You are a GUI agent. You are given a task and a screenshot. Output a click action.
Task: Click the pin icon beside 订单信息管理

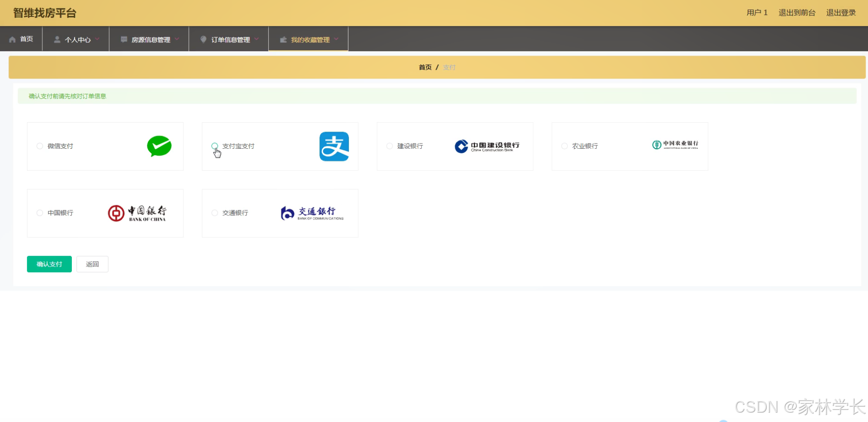click(203, 40)
